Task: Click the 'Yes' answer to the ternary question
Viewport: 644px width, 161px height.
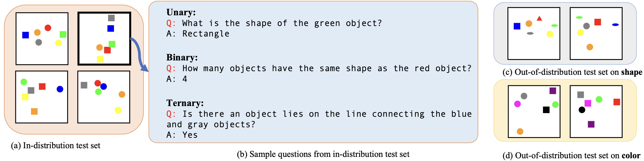Action: click(190, 135)
